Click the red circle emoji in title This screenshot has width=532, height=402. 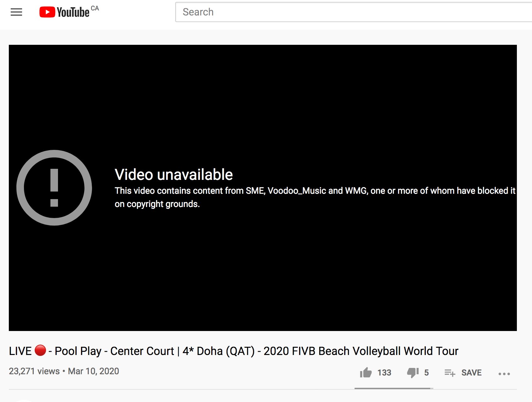40,350
